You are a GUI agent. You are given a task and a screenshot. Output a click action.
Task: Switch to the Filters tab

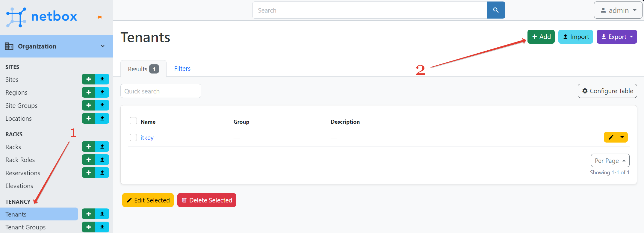point(182,69)
